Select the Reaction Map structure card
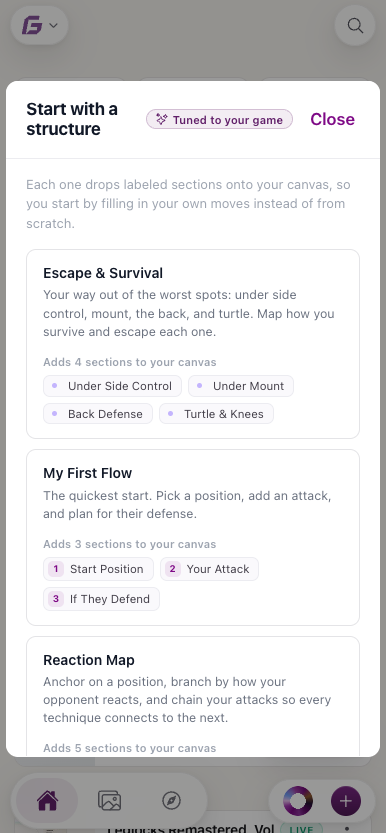Image resolution: width=386 pixels, height=833 pixels. coord(193,696)
